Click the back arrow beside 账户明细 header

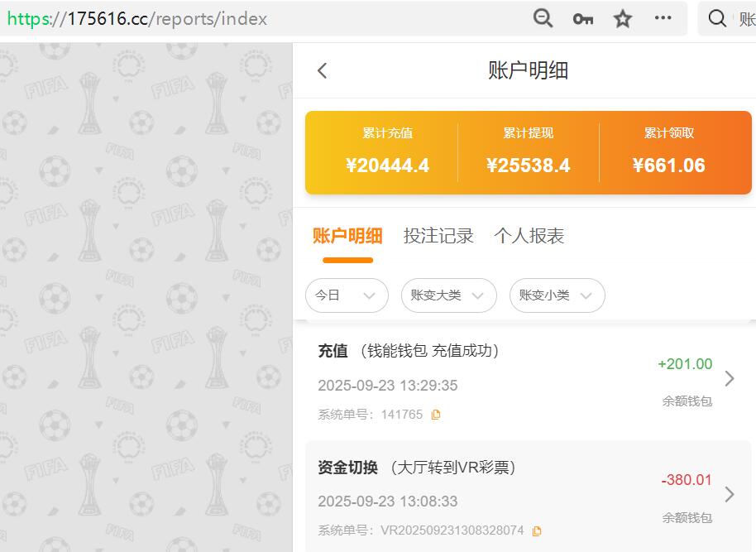[x=322, y=70]
